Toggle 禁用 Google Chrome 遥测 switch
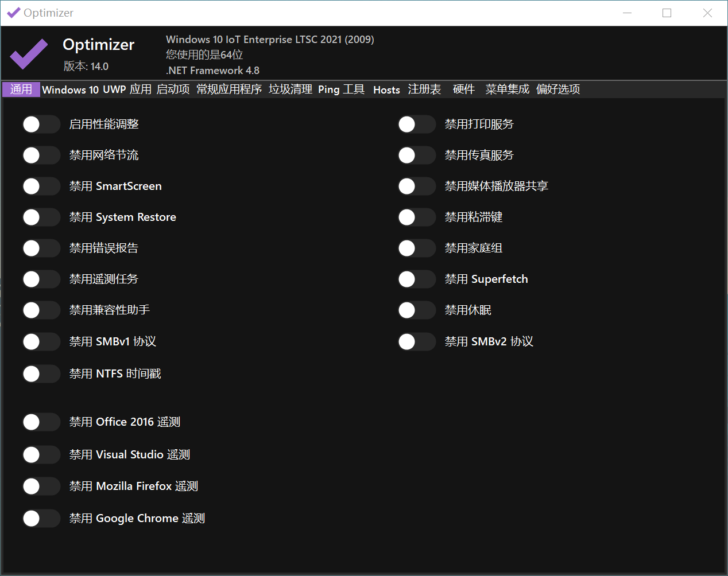Image resolution: width=728 pixels, height=576 pixels. (x=41, y=519)
